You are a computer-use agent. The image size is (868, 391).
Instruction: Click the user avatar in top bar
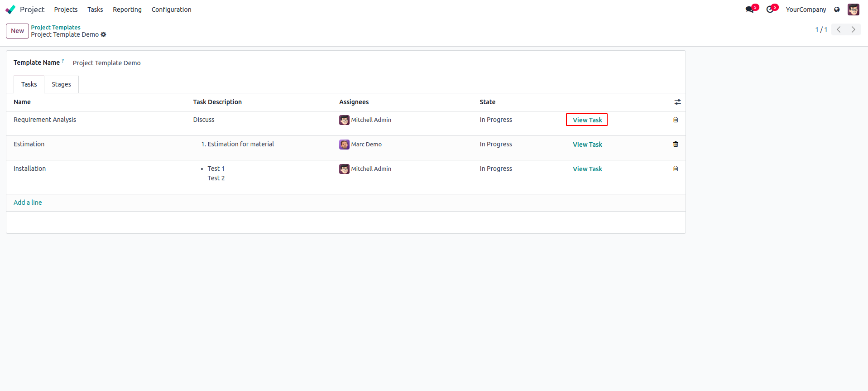[x=853, y=10]
